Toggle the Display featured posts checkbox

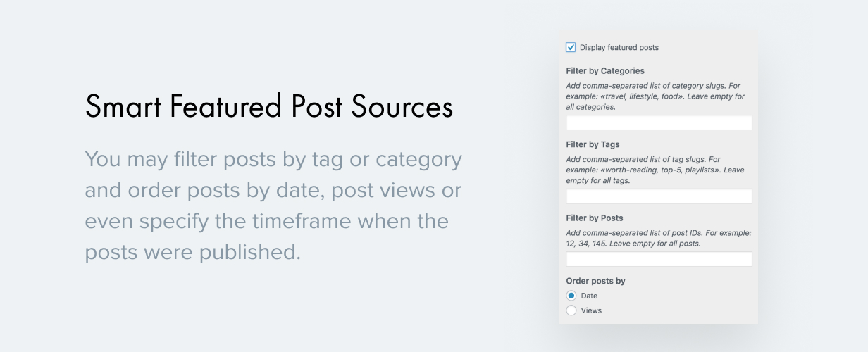pos(571,47)
